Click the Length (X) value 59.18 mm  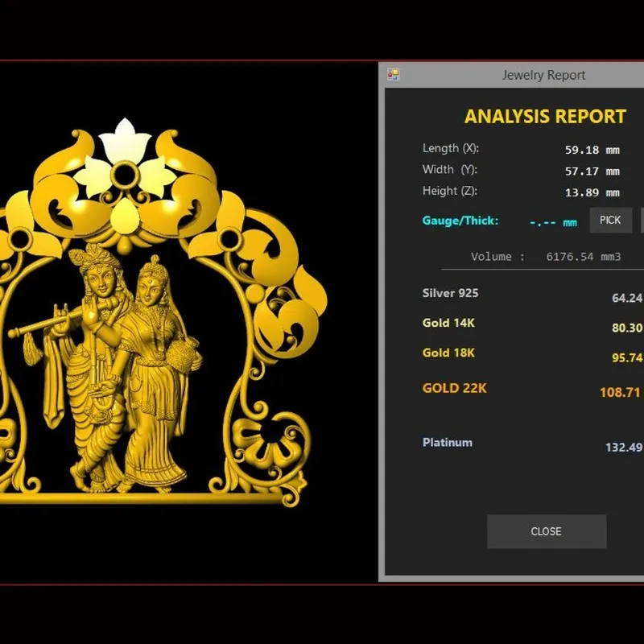pos(592,150)
